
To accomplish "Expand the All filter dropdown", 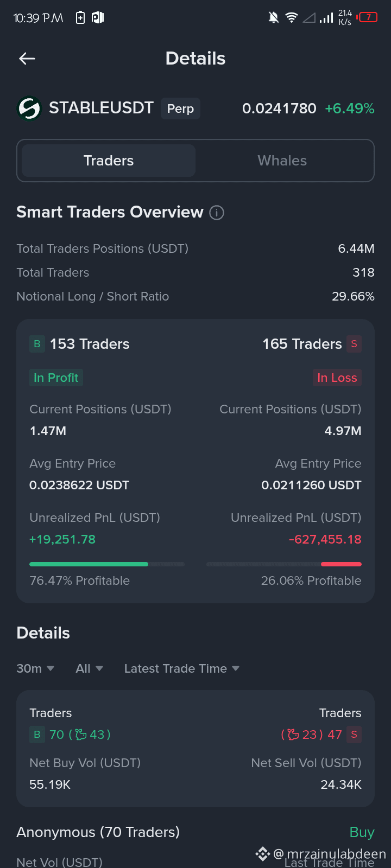I will click(89, 668).
